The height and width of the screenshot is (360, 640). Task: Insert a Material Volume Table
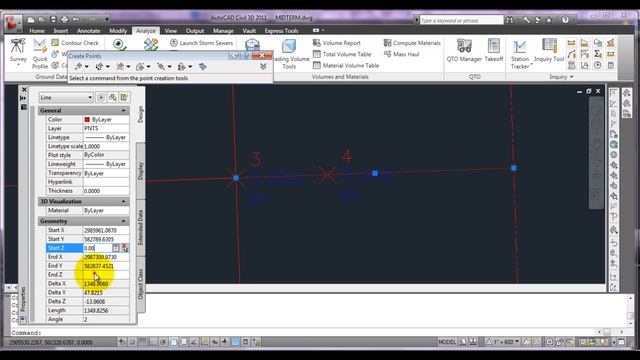point(346,65)
